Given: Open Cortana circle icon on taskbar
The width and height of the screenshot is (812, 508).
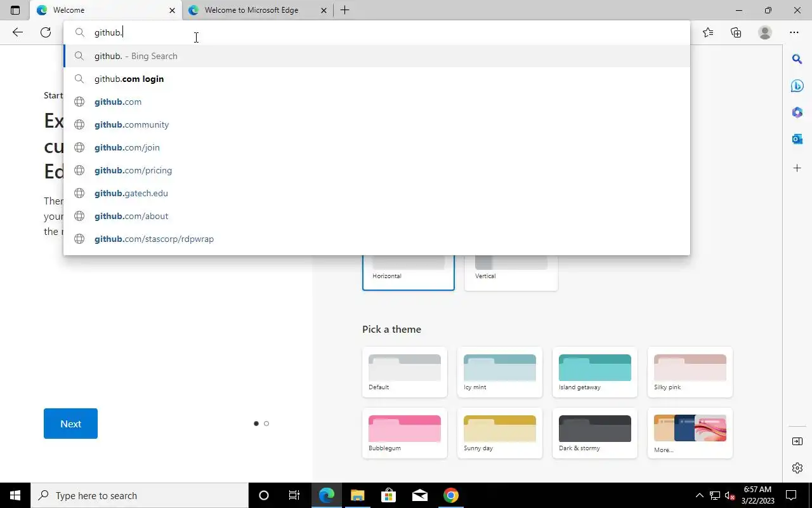Looking at the screenshot, I should (x=264, y=495).
